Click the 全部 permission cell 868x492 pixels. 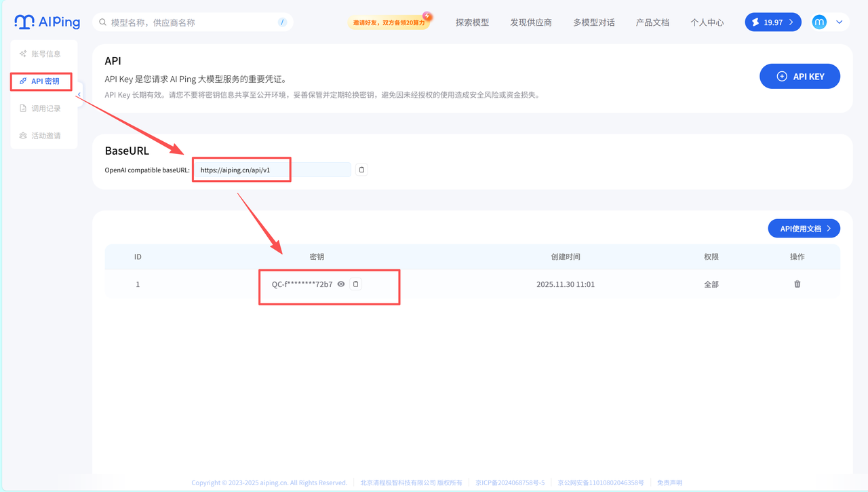coord(711,284)
